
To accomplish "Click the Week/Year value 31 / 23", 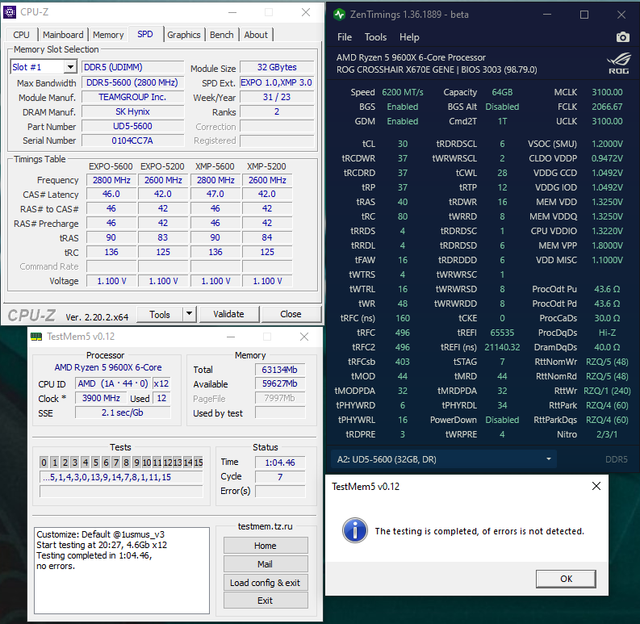I will pos(277,97).
